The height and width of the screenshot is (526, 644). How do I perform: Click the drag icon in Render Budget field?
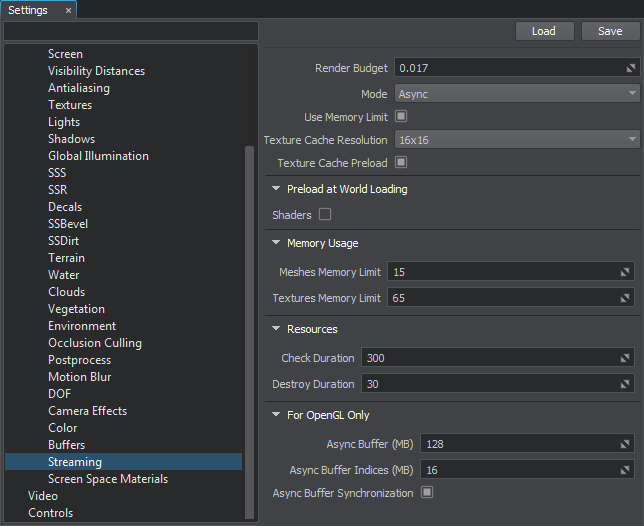tap(631, 68)
